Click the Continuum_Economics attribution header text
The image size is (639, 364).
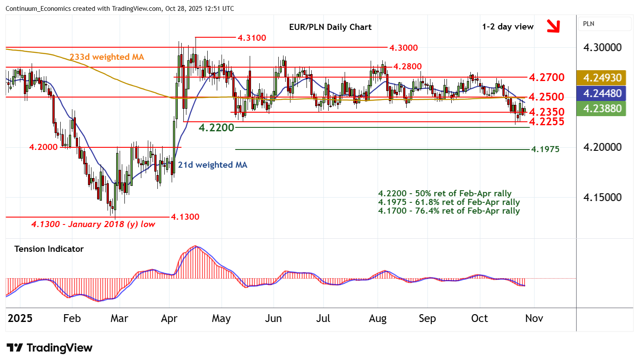pos(120,9)
